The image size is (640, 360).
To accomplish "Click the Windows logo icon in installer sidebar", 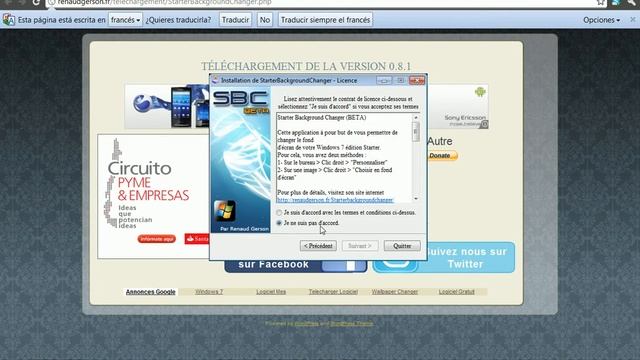I will [224, 211].
